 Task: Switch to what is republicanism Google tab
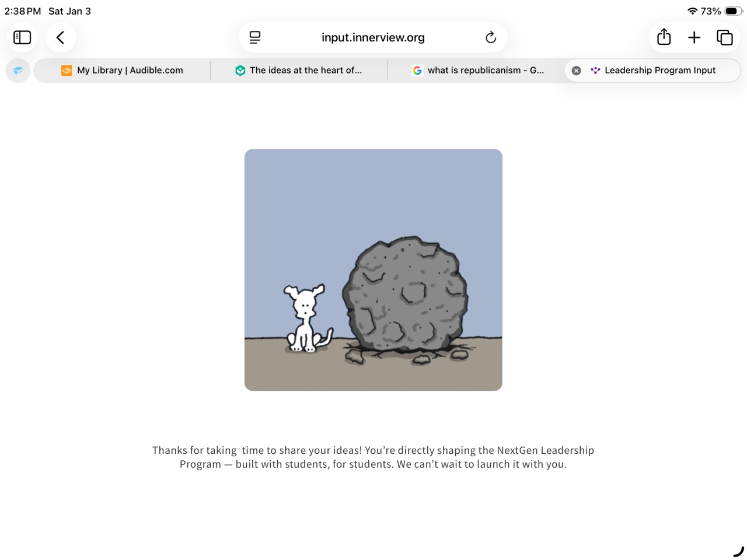click(476, 70)
